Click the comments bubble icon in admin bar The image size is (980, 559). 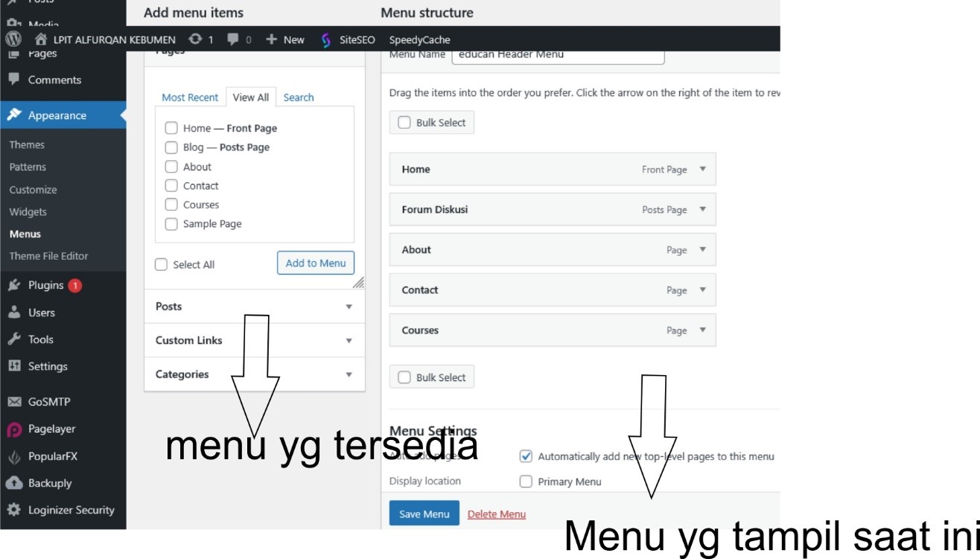234,39
